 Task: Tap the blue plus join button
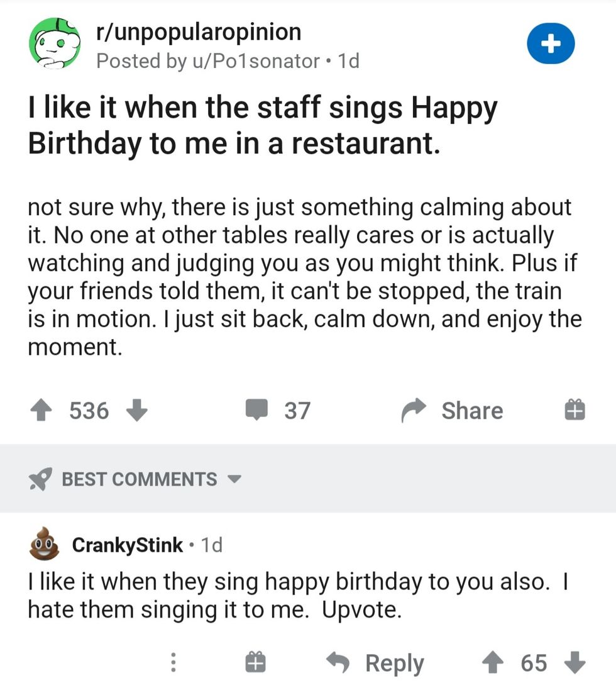tap(551, 44)
